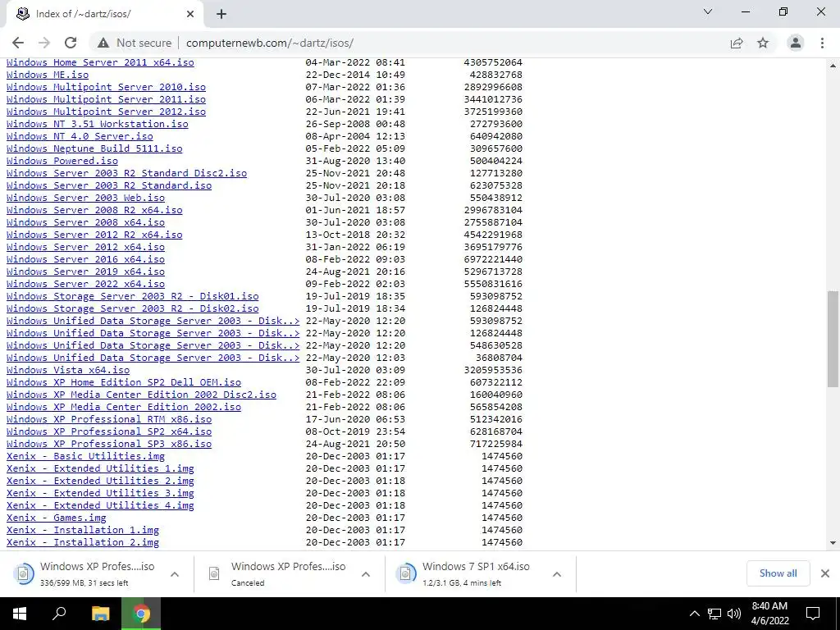Image resolution: width=840 pixels, height=630 pixels.
Task: Open the Windows Vista x64.iso link
Action: point(68,370)
